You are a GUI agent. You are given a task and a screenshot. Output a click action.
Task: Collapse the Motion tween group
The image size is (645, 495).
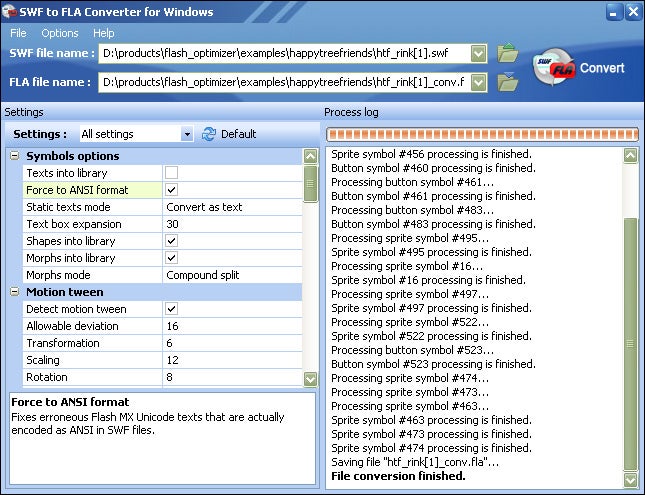pyautogui.click(x=14, y=292)
